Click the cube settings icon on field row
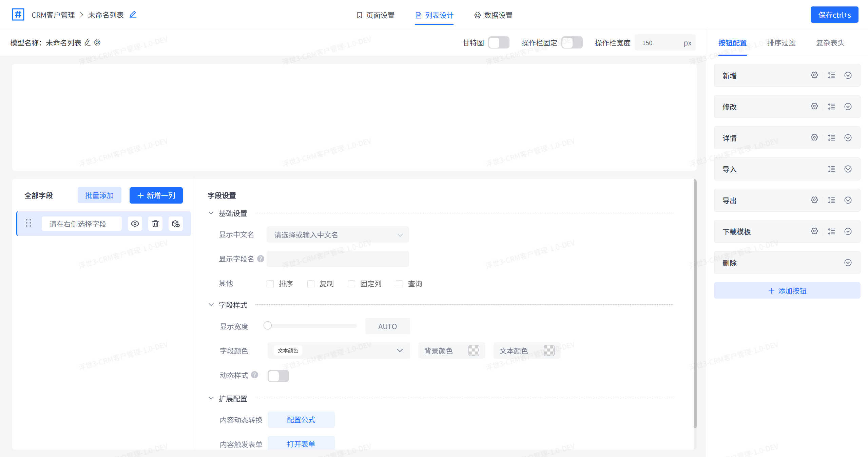This screenshot has width=868, height=457. coord(176,224)
